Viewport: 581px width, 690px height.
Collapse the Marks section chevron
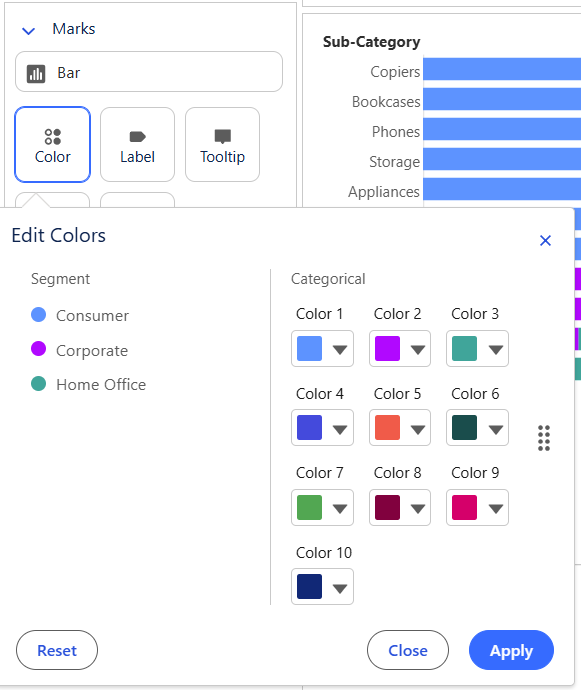tap(29, 31)
